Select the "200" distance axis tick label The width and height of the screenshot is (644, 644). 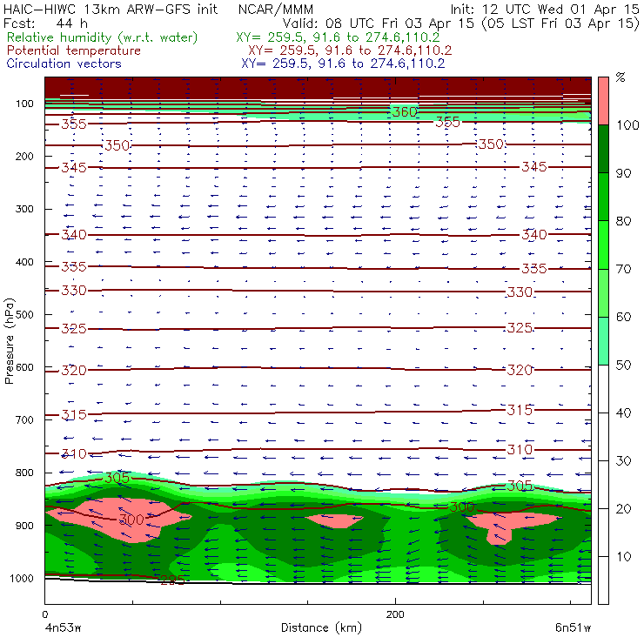[x=395, y=614]
